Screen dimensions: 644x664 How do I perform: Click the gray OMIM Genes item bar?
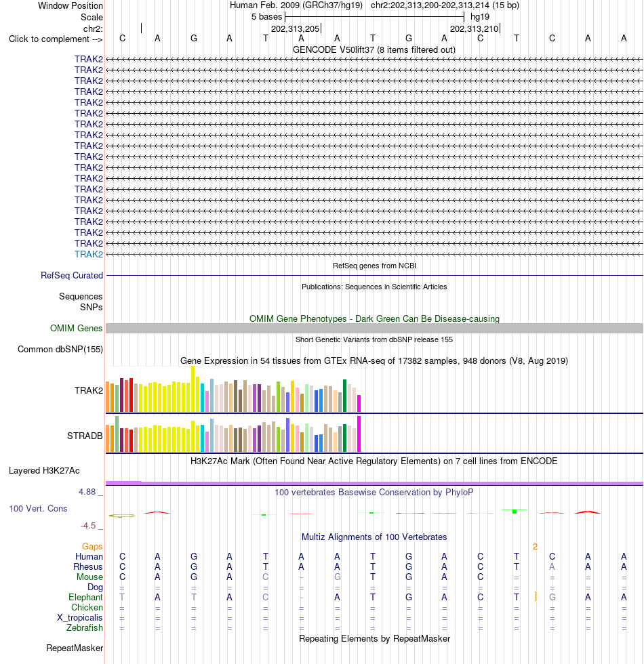pos(374,328)
